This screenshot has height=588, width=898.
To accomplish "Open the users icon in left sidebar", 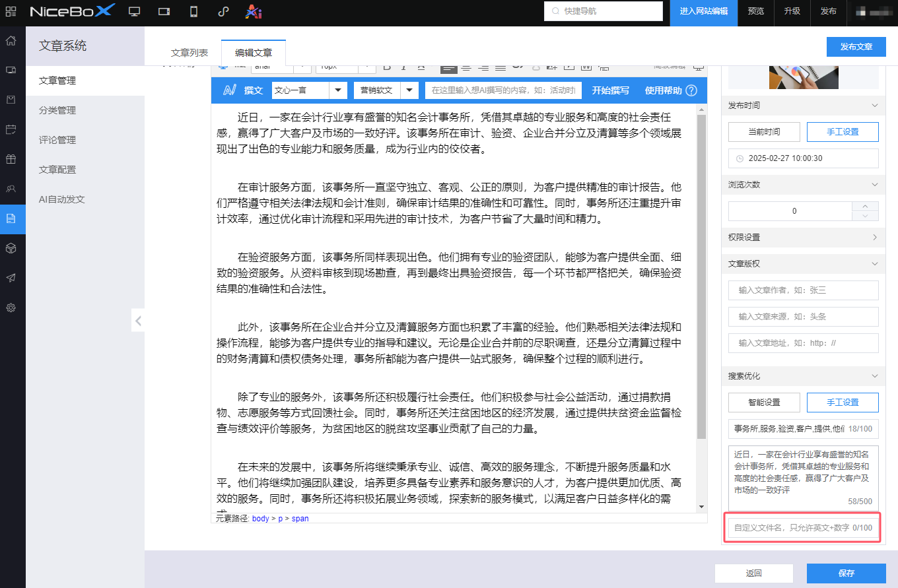I will pos(11,189).
